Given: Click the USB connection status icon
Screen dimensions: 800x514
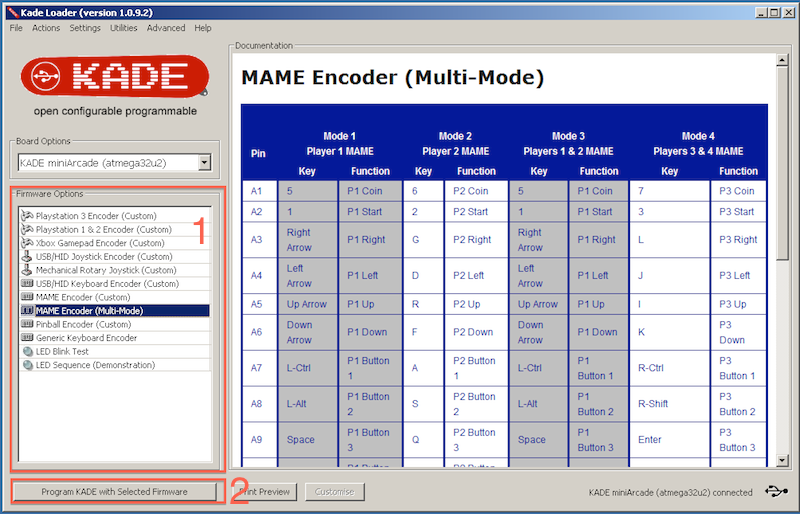Looking at the screenshot, I should pyautogui.click(x=776, y=492).
